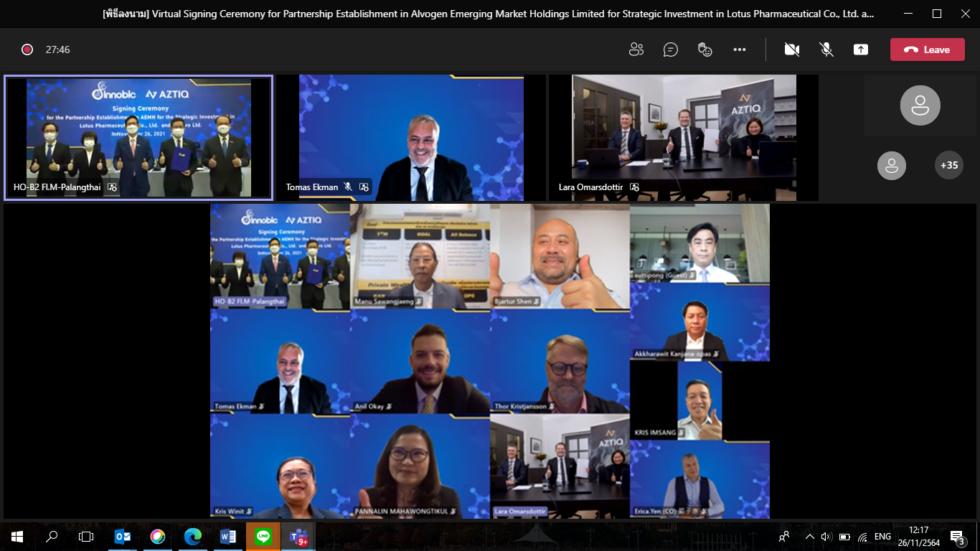Select Tomas Ekman's tile in the gallery grid
Viewport: 980px width, 551px height.
pyautogui.click(x=280, y=361)
